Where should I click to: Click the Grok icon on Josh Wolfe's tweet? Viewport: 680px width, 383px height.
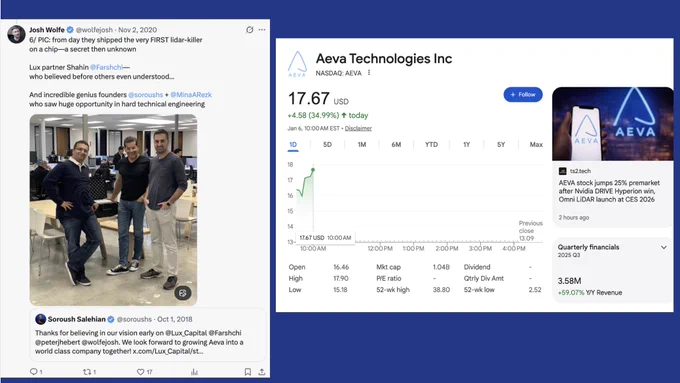pyautogui.click(x=250, y=29)
